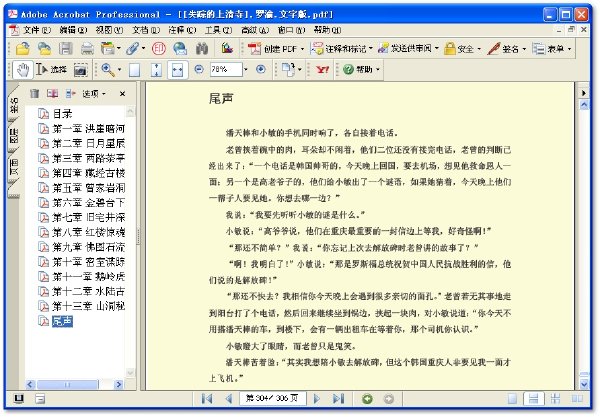
Task: Select the 尾声 bookmark
Action: 62,321
